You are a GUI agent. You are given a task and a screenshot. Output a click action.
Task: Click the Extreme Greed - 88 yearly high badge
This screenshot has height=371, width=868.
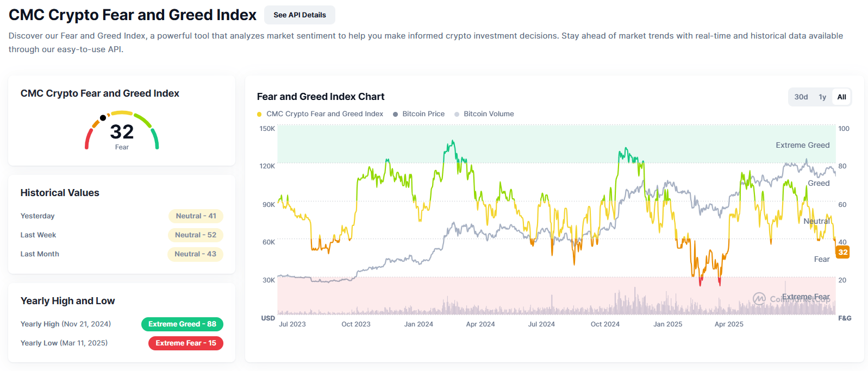tap(182, 324)
